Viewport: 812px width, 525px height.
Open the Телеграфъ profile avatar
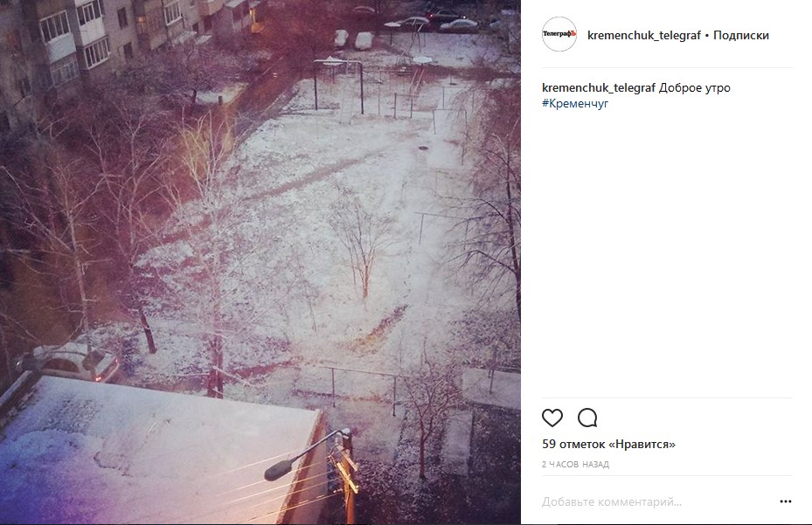coord(559,34)
